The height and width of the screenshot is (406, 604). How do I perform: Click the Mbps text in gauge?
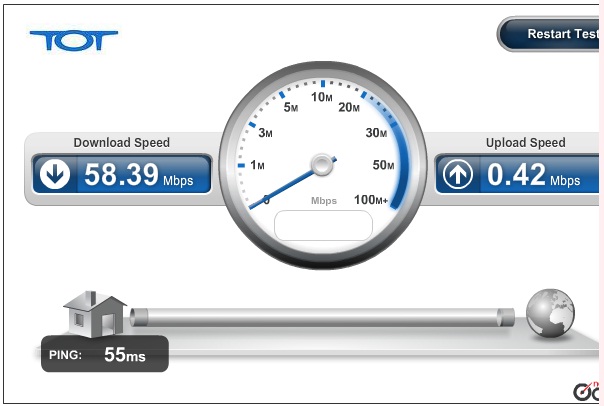pyautogui.click(x=324, y=201)
